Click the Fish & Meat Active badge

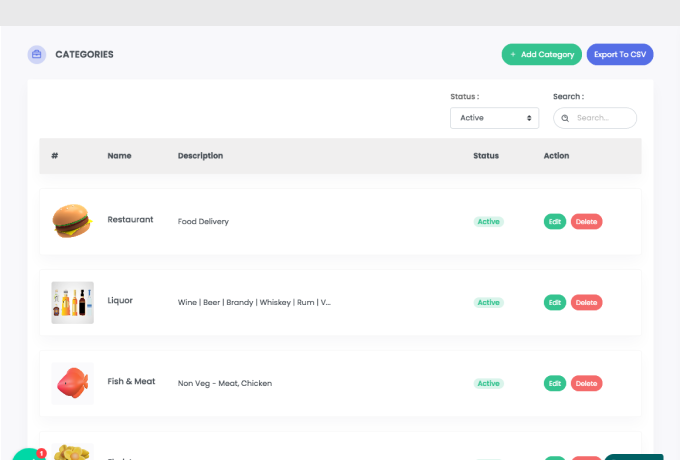(x=488, y=383)
